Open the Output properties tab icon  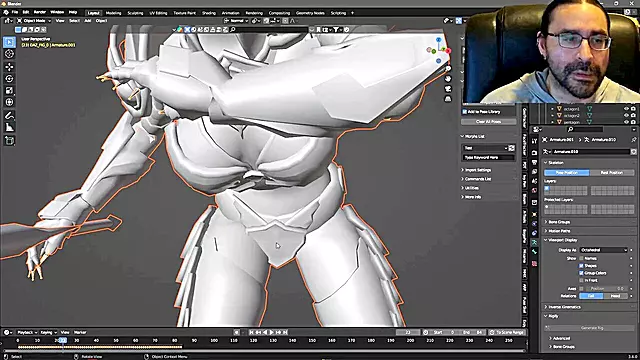pyautogui.click(x=534, y=162)
